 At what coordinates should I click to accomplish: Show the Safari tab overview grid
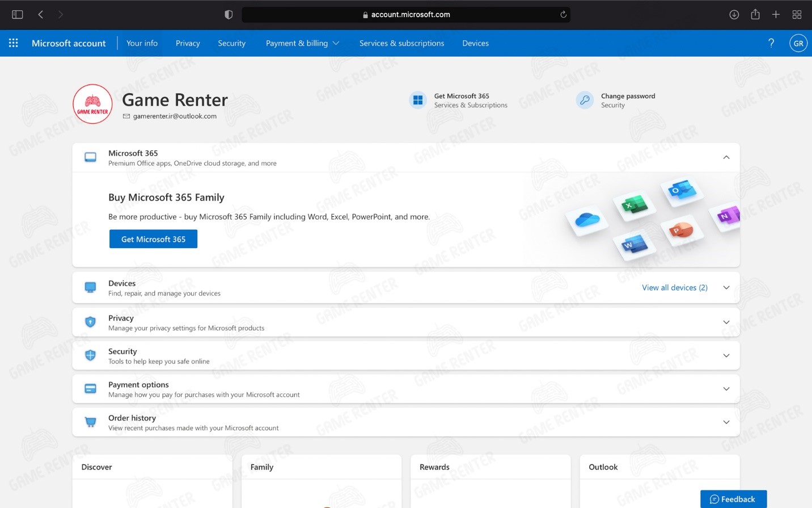coord(797,15)
